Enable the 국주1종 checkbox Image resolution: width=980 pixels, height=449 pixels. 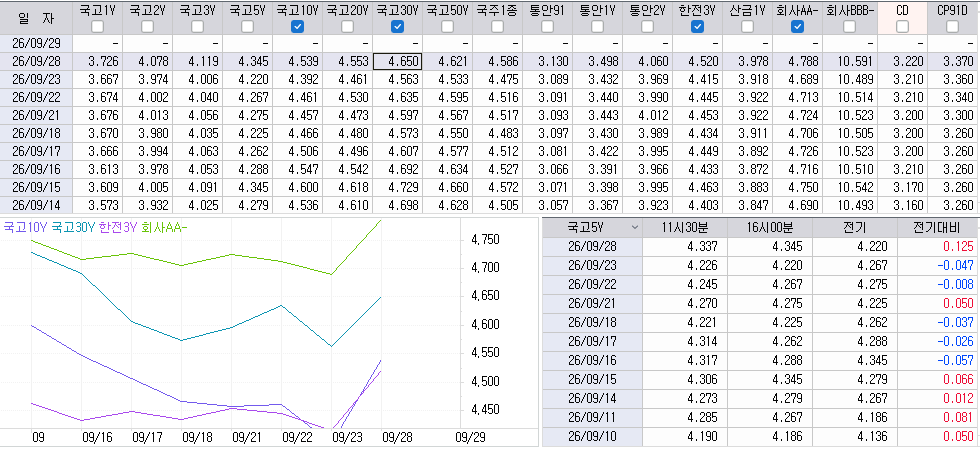[498, 26]
